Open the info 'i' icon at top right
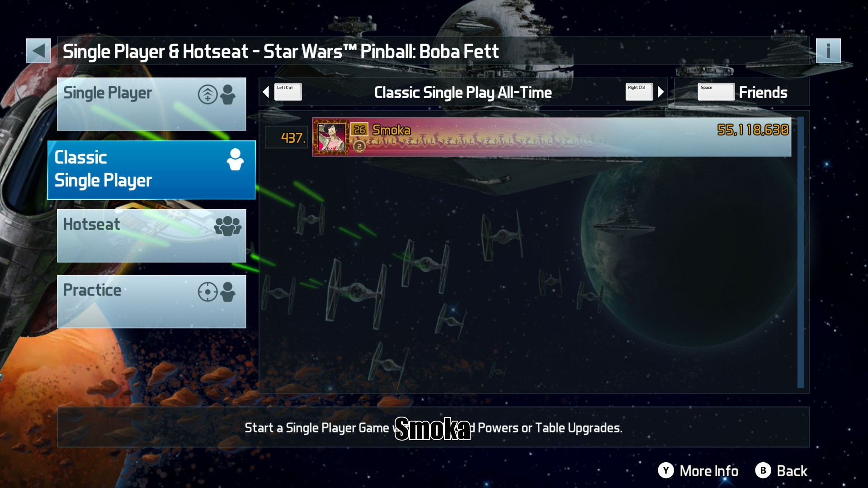 (x=828, y=51)
